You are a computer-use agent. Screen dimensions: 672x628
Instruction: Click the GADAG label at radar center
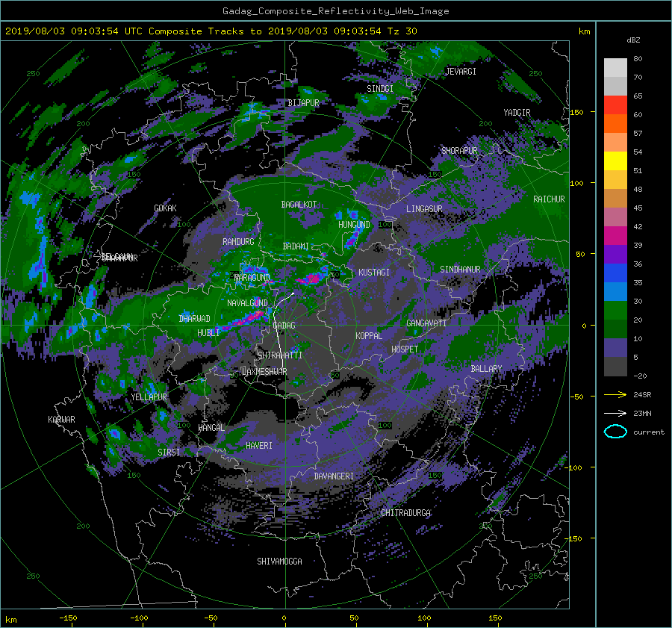point(284,326)
